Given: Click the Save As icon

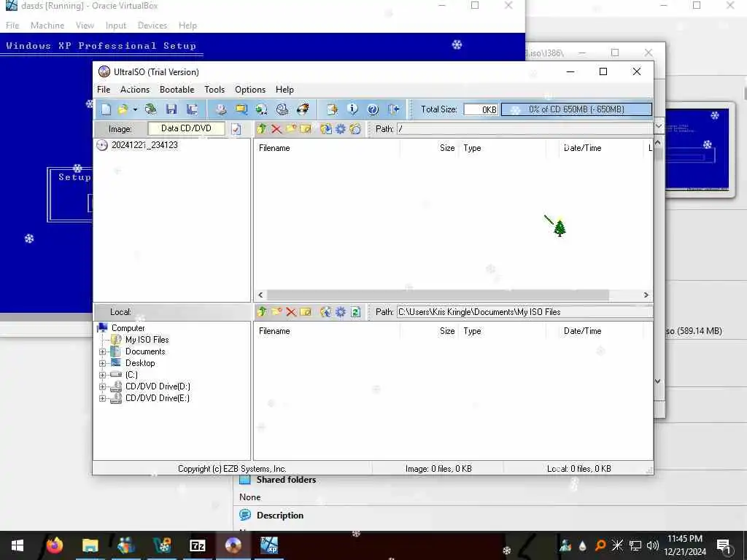Looking at the screenshot, I should coord(192,109).
